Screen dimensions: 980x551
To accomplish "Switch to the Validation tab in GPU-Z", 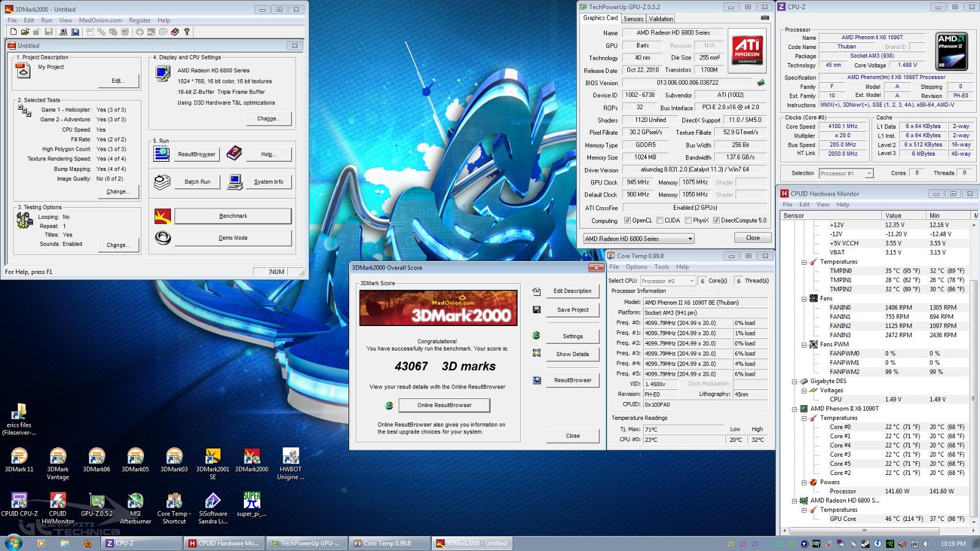I will [661, 18].
